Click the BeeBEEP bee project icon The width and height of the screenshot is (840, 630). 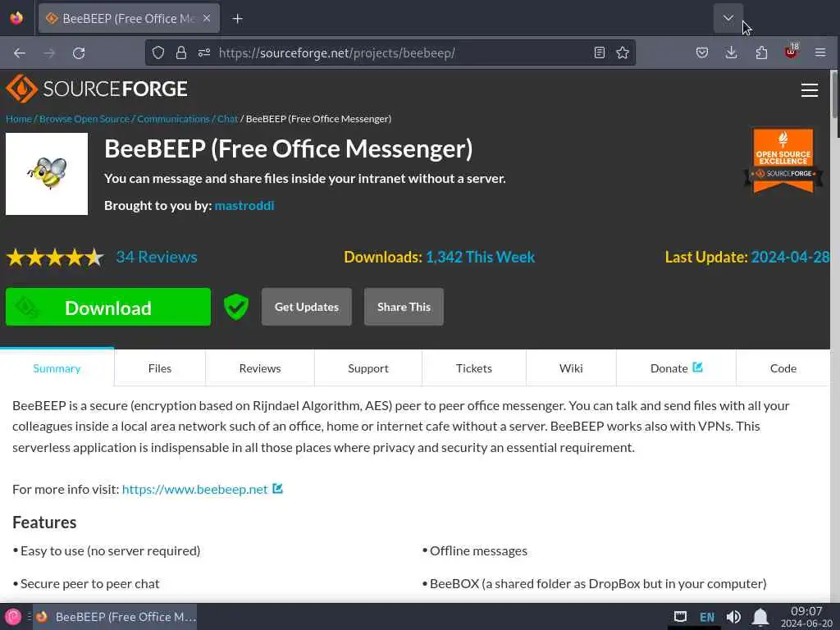click(47, 174)
